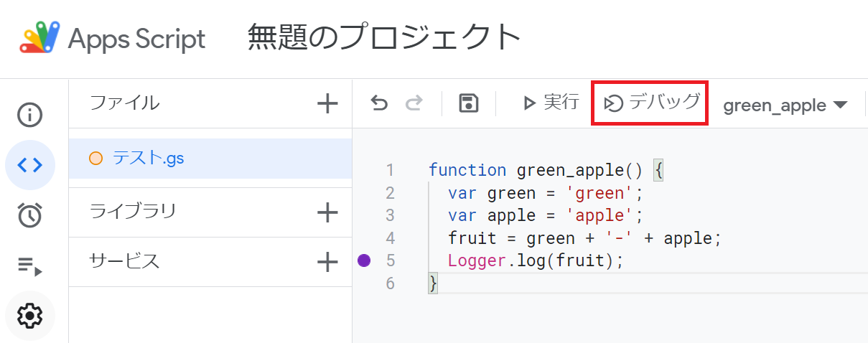Click the Redo arrow in toolbar
This screenshot has height=343, width=868.
414,104
